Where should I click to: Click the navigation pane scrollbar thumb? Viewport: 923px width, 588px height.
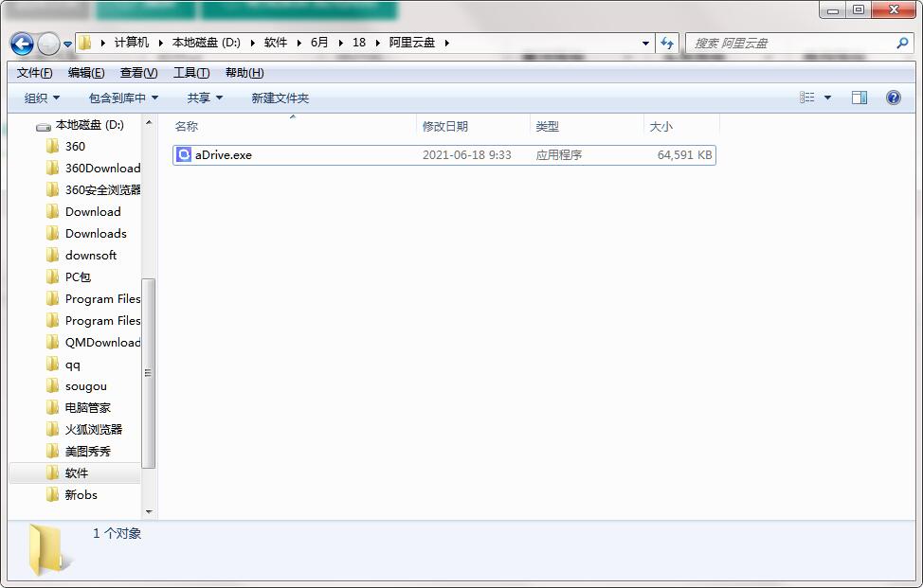149,373
